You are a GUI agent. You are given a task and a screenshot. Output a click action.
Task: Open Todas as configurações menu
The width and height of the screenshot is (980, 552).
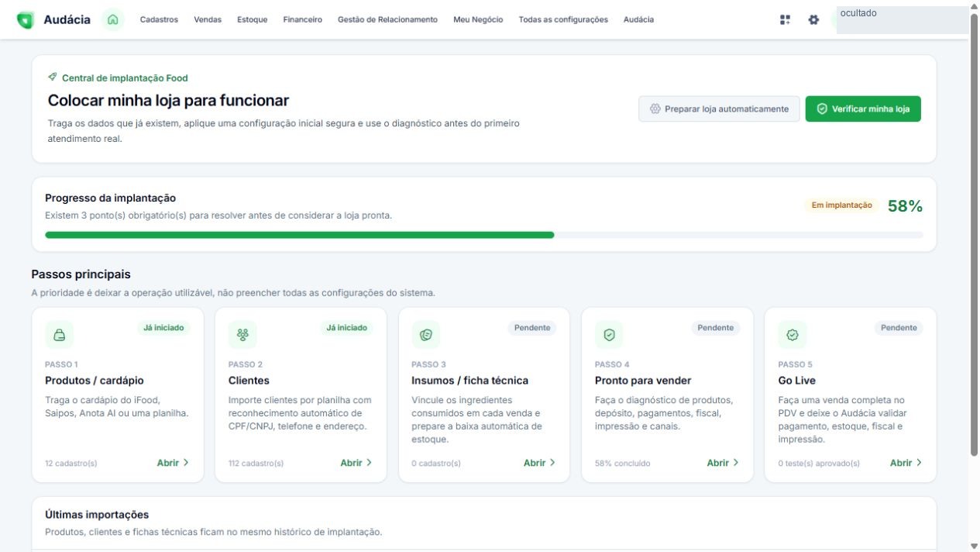[x=563, y=20]
